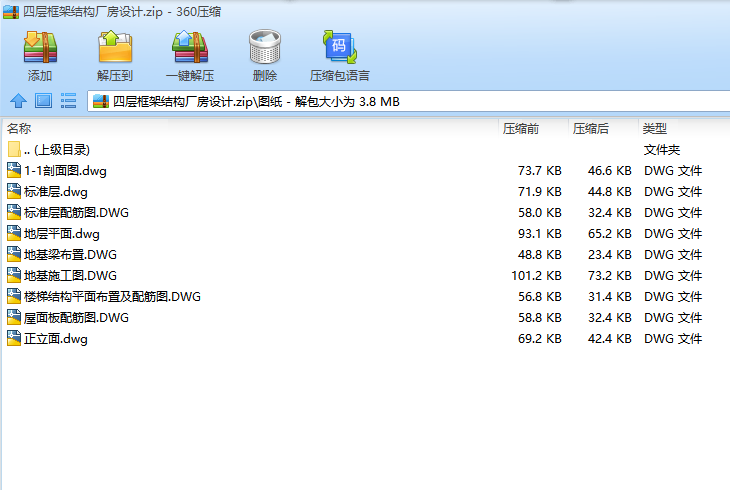Click the folder icon of 上级目录
Screen dimensions: 730x490
tap(14, 149)
